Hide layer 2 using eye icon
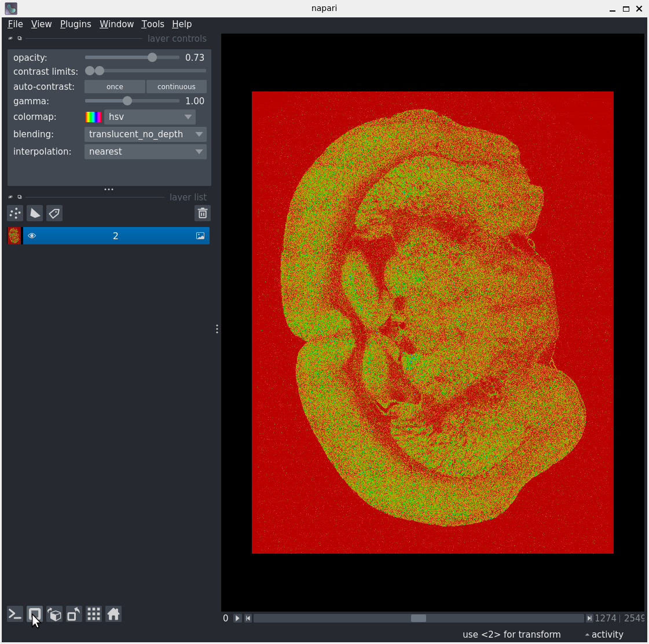Image resolution: width=649 pixels, height=644 pixels. point(32,236)
